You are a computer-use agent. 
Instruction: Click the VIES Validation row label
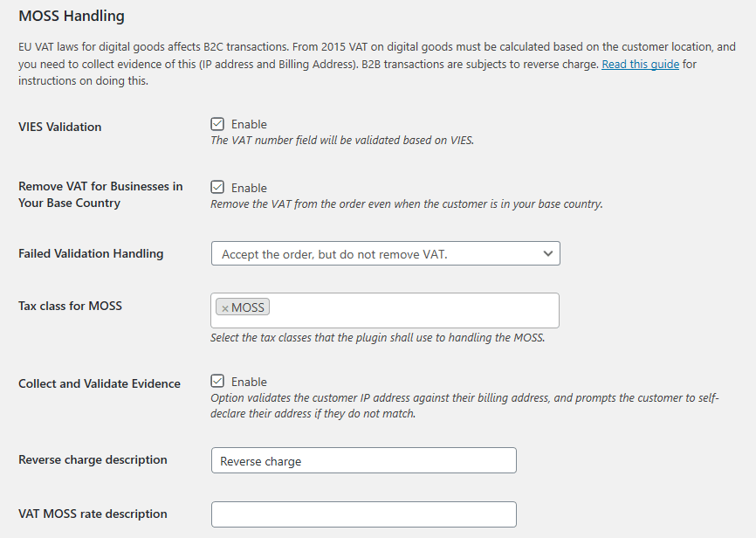(x=59, y=127)
